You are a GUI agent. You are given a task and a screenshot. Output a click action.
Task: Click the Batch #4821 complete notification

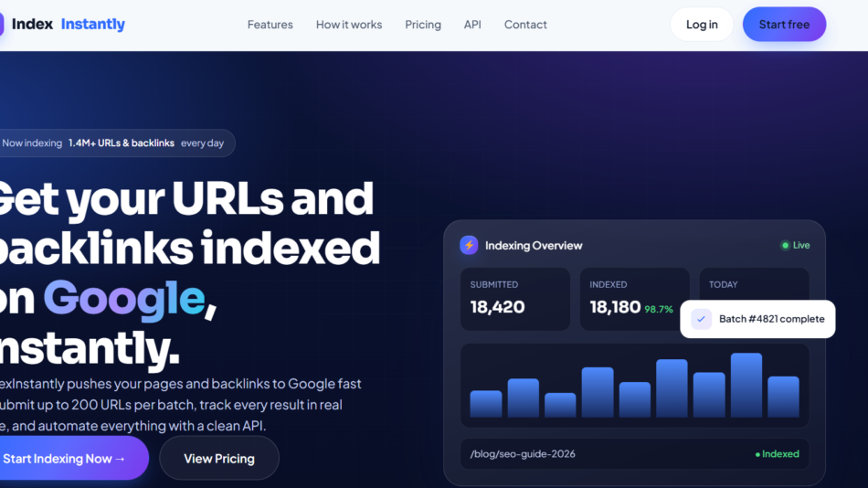(757, 319)
